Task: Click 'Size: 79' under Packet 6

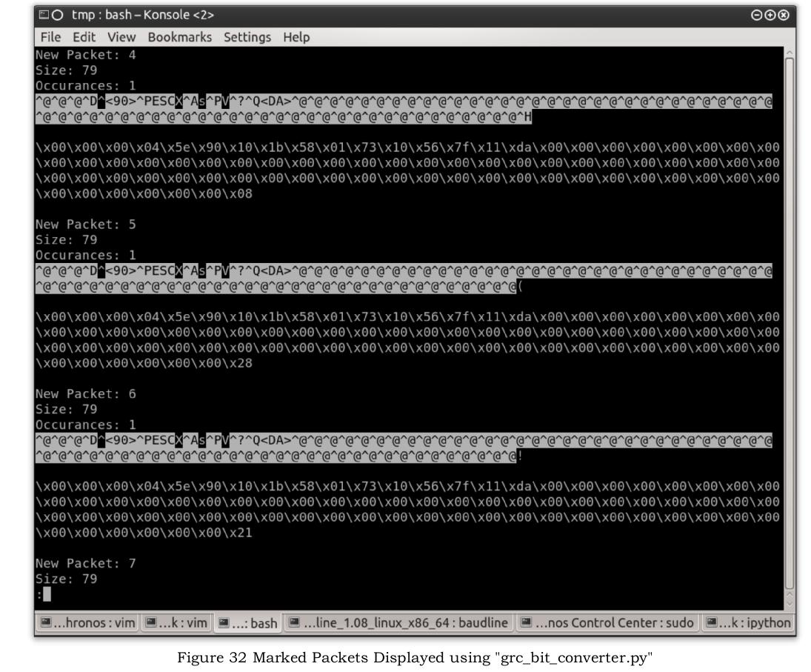Action: tap(66, 410)
